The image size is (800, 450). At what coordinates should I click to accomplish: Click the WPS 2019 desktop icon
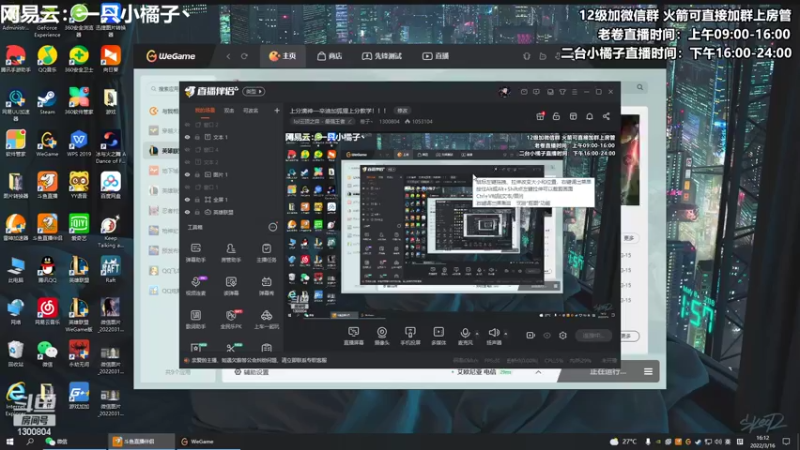[79, 143]
